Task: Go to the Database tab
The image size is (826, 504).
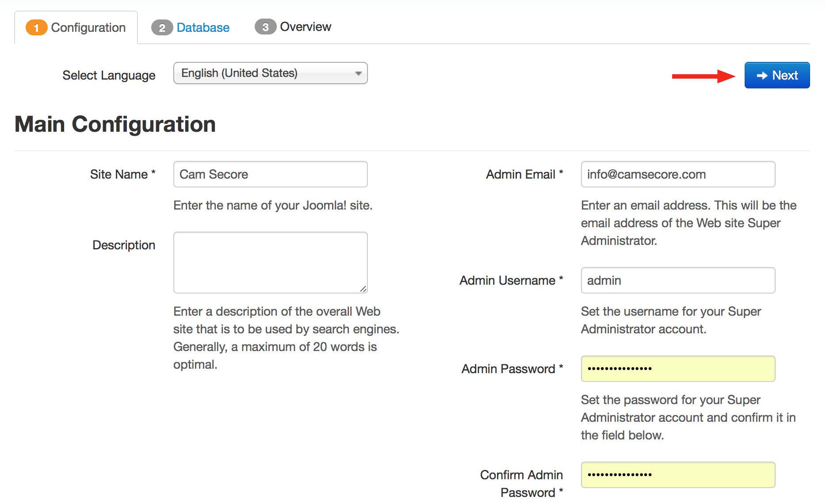Action: [203, 28]
